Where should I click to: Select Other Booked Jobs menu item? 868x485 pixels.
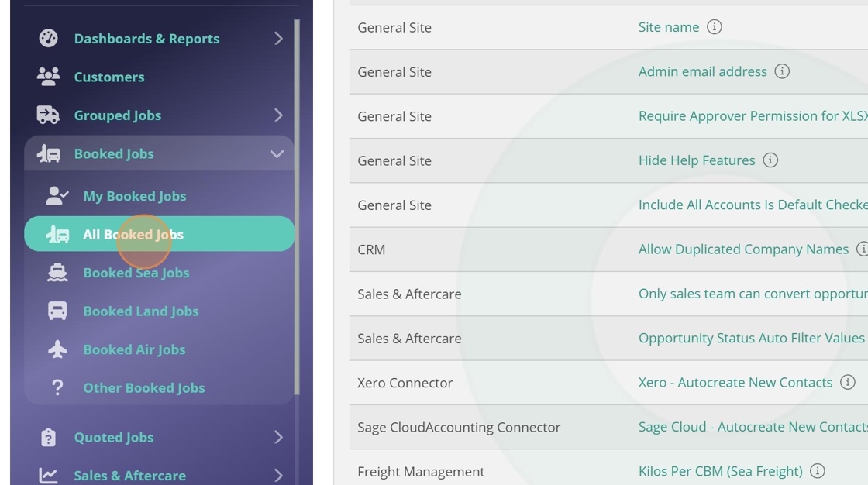[x=144, y=388]
